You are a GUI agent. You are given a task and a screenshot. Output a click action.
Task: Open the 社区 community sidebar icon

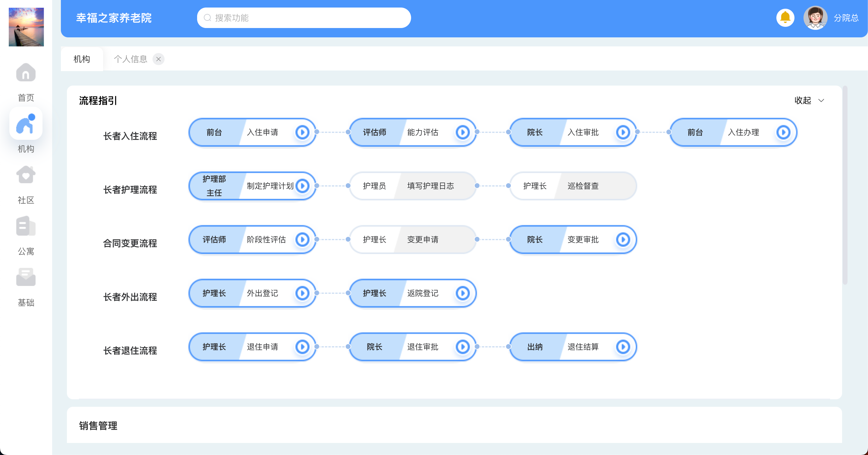26,175
